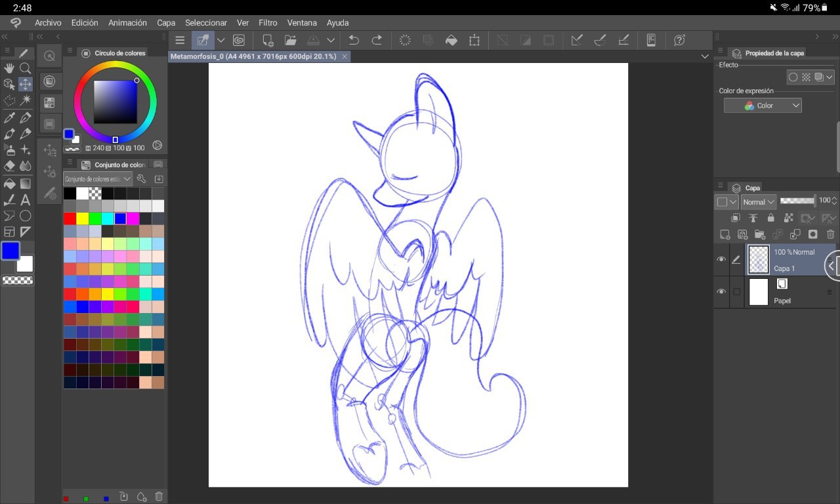Viewport: 840px width, 504px height.
Task: Click the Fill icon in command bar
Action: pos(451,40)
